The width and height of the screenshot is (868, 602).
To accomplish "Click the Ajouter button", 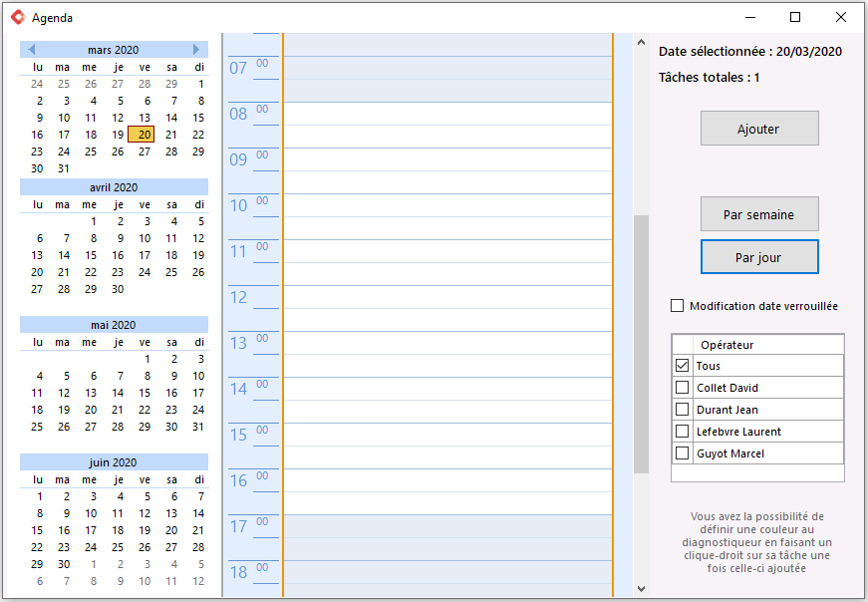I will (759, 129).
